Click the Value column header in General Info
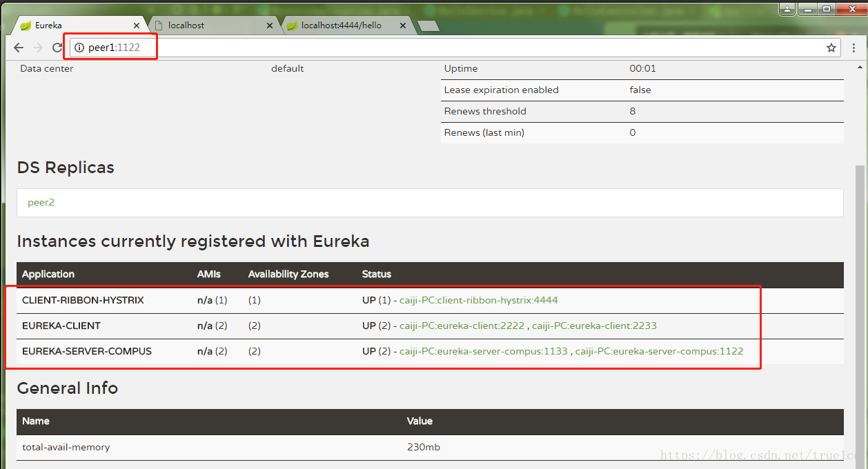This screenshot has width=868, height=469. point(420,421)
